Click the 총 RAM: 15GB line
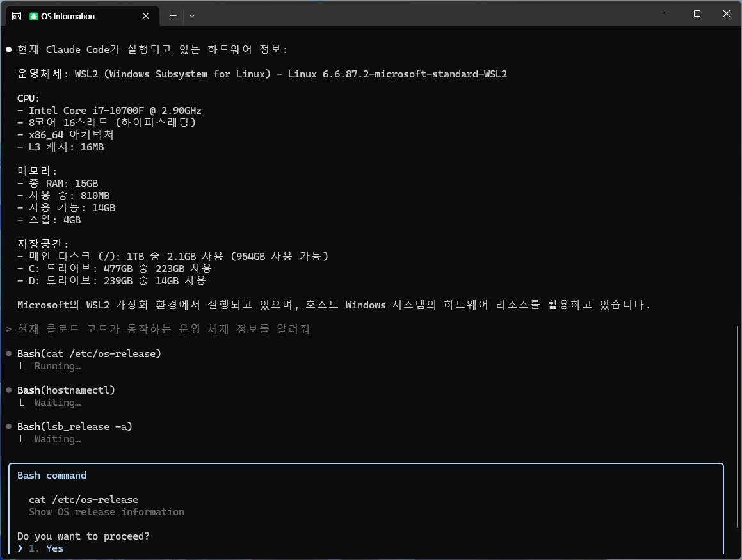 58,184
